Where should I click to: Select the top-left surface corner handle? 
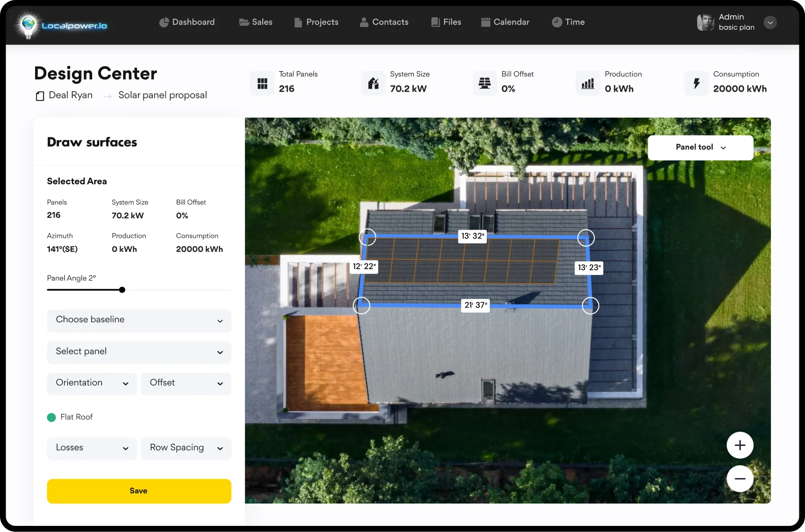pyautogui.click(x=368, y=237)
